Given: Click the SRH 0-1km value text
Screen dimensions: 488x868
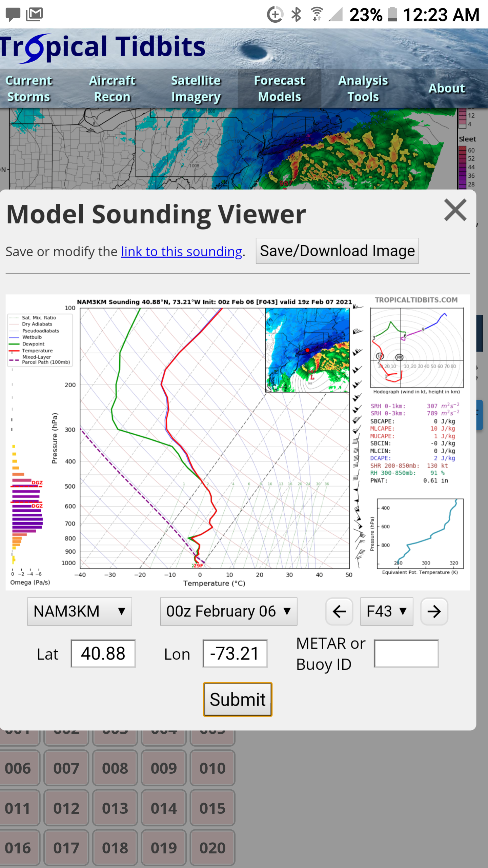Looking at the screenshot, I should [x=443, y=406].
